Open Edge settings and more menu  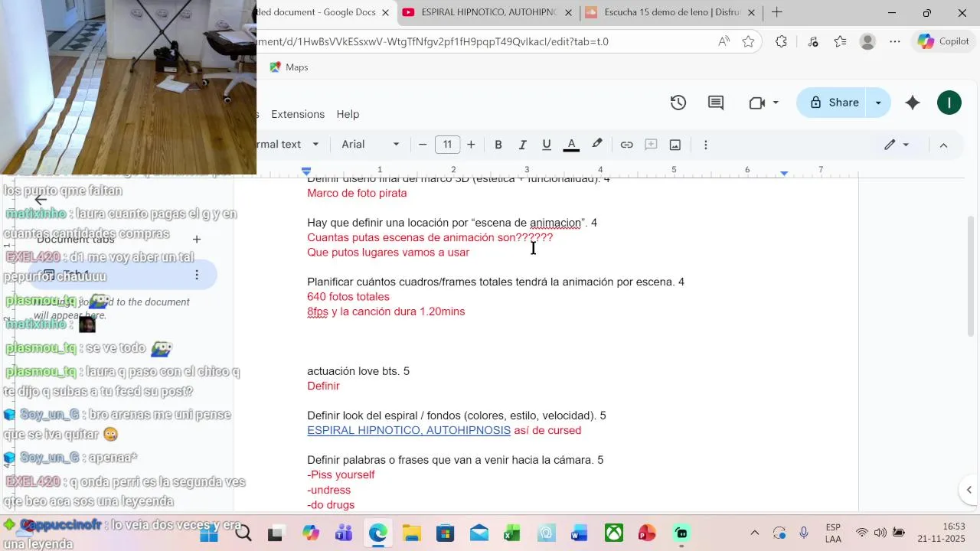pyautogui.click(x=895, y=41)
